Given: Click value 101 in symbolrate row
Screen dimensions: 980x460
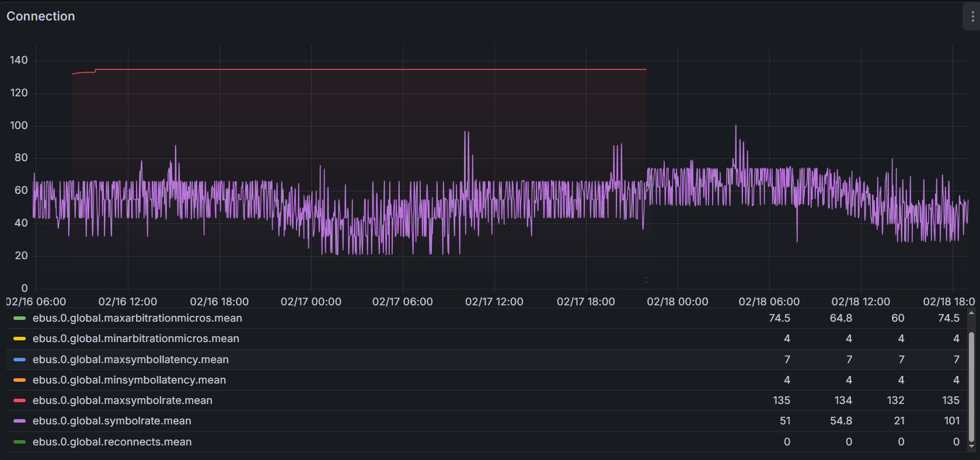Looking at the screenshot, I should pos(952,421).
